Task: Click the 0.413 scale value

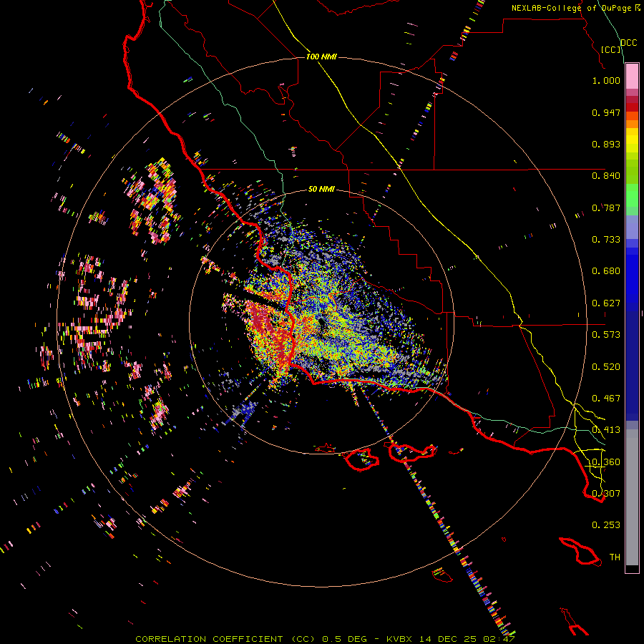Action: click(606, 430)
